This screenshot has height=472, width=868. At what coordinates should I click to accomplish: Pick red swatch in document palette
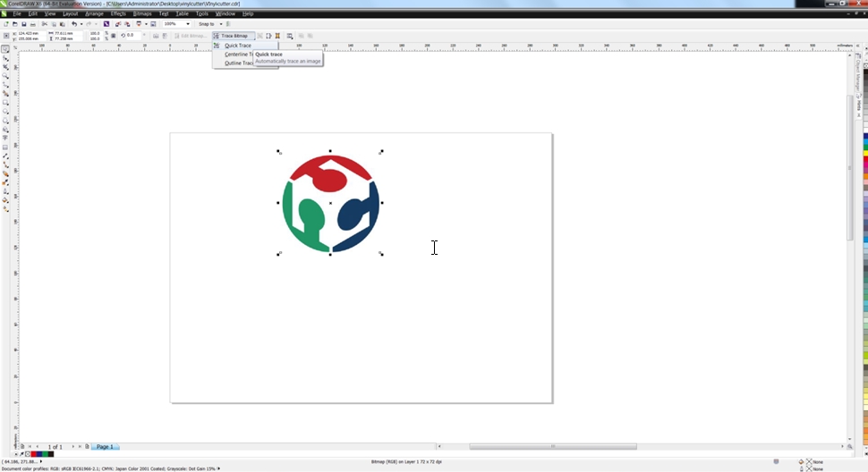[34, 454]
